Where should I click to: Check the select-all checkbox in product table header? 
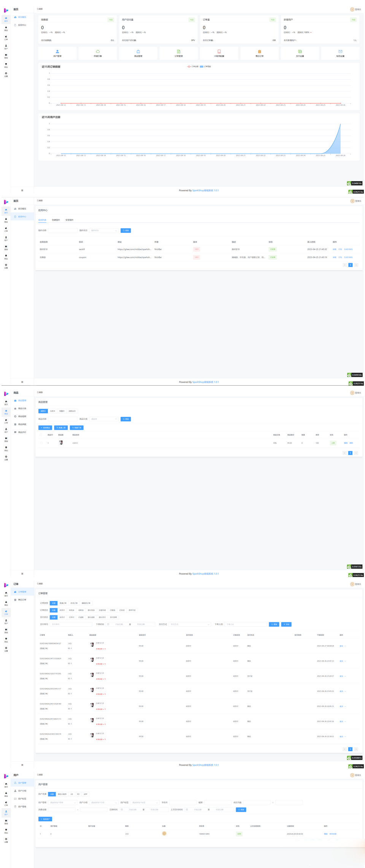click(x=41, y=435)
